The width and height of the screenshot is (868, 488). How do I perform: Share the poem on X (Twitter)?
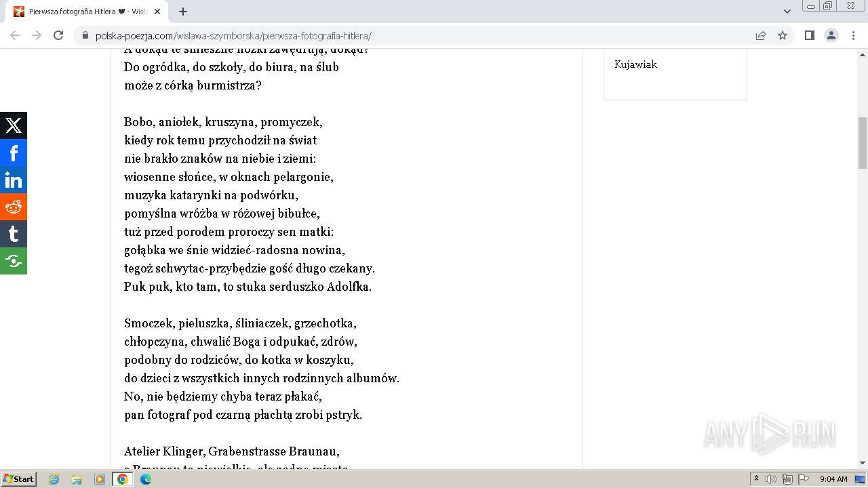tap(14, 125)
